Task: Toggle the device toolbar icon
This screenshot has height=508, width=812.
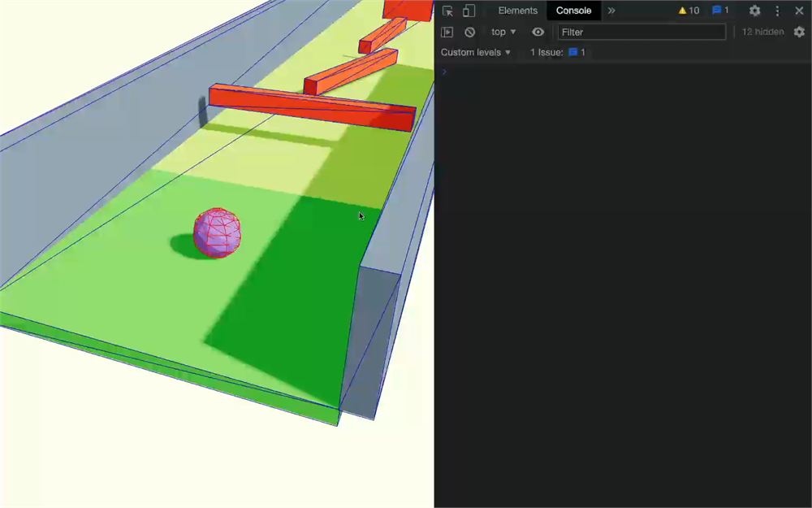Action: click(469, 11)
